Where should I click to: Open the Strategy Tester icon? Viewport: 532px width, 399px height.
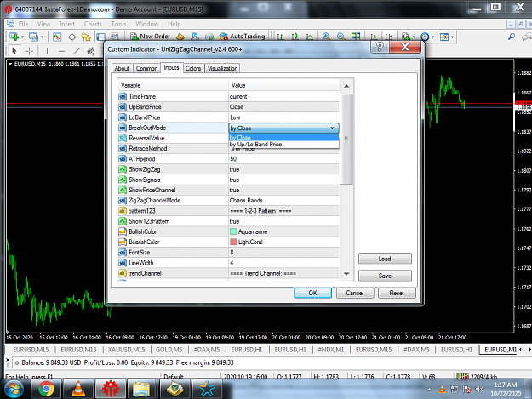tap(115, 37)
